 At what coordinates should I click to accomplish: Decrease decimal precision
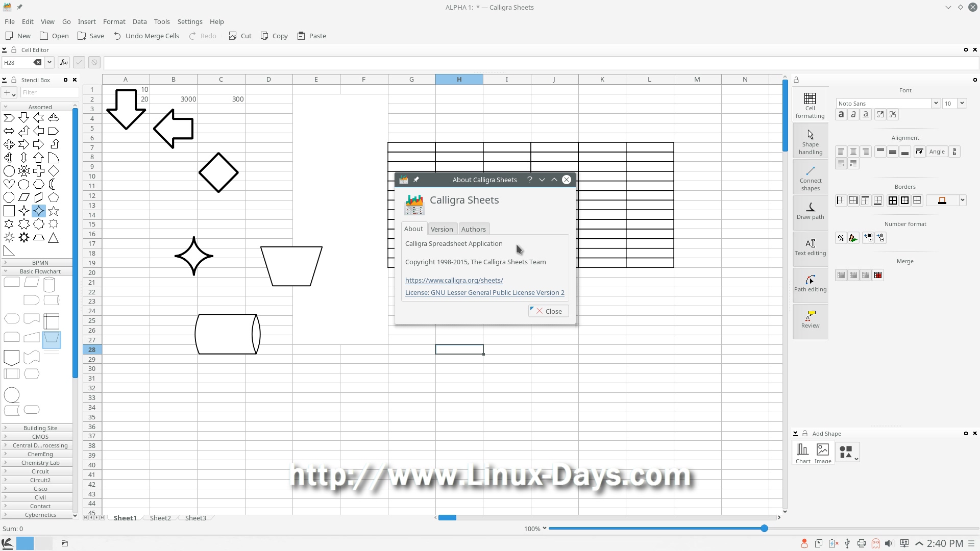[880, 238]
